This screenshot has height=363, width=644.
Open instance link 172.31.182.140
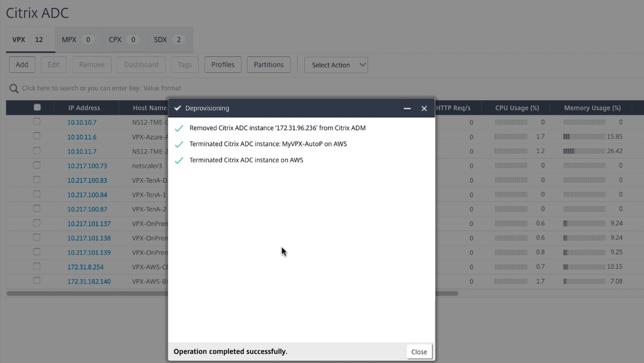(x=89, y=282)
